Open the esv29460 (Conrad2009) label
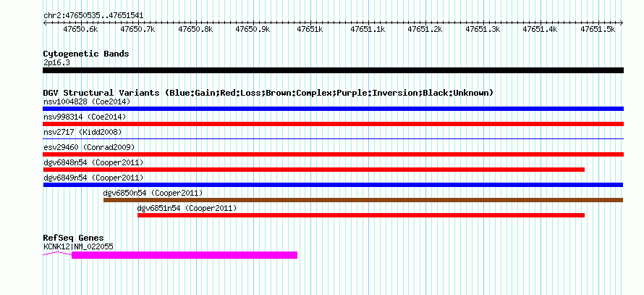This screenshot has height=295, width=644. click(x=89, y=147)
